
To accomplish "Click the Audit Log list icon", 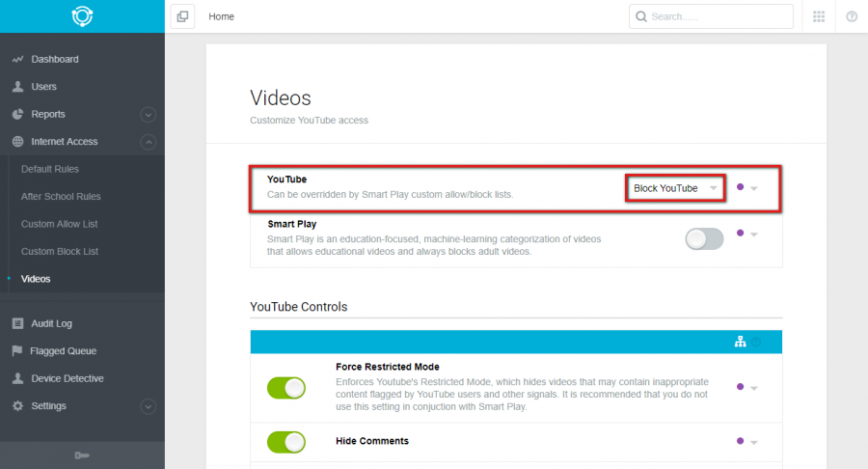I will click(x=17, y=323).
